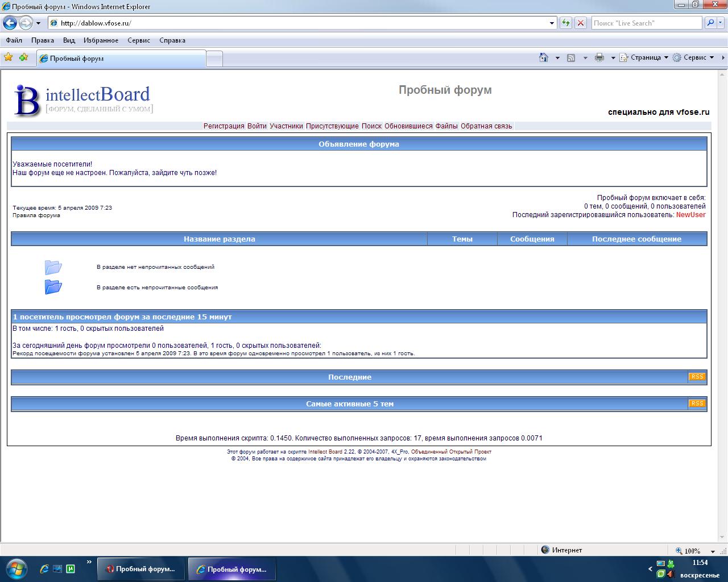Select the Пробный форум browser tab

(x=121, y=59)
